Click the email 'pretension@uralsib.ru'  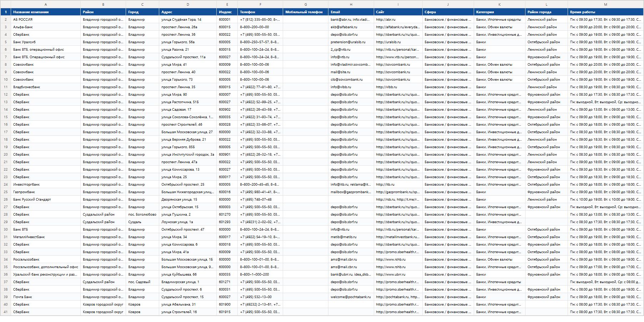[351, 42]
